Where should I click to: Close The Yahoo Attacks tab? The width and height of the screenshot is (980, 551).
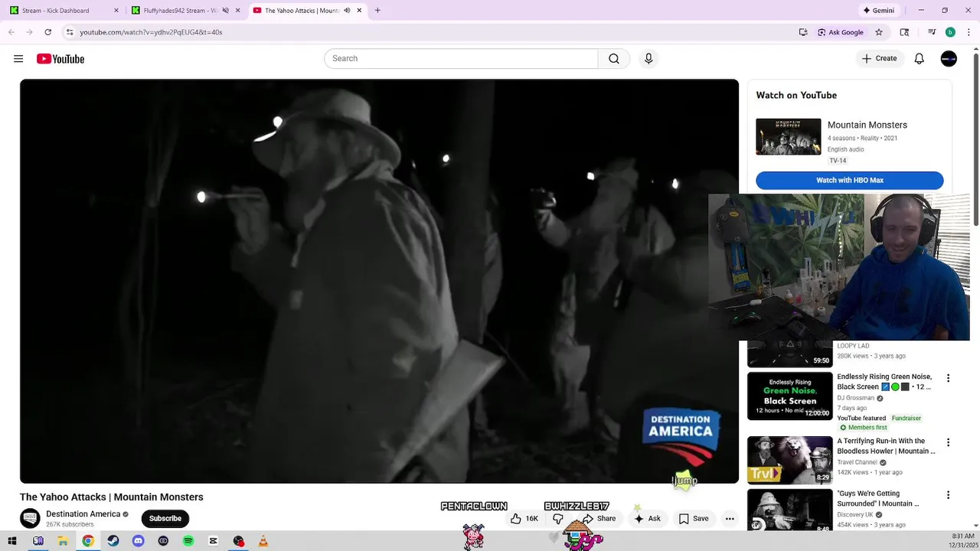coord(360,11)
